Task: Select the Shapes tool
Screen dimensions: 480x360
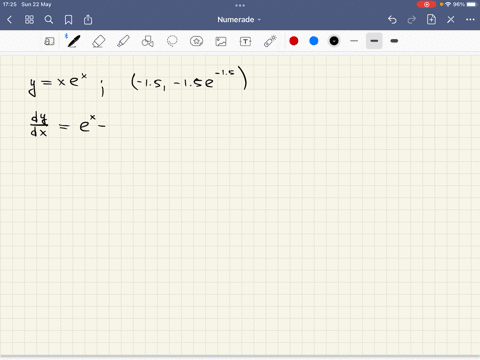Action: click(x=148, y=41)
